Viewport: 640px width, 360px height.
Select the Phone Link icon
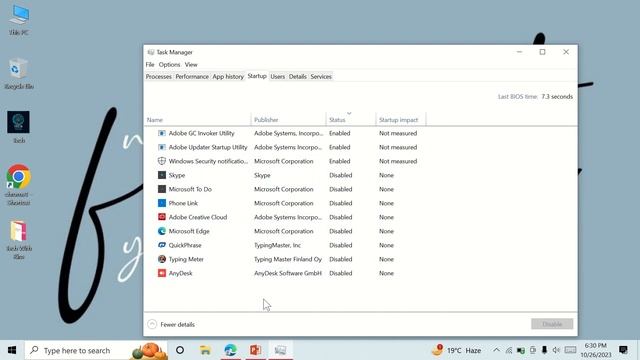pos(162,203)
